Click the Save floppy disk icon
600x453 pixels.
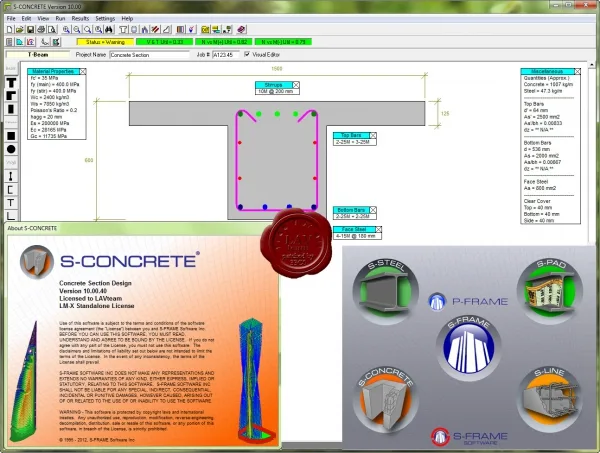[30, 29]
